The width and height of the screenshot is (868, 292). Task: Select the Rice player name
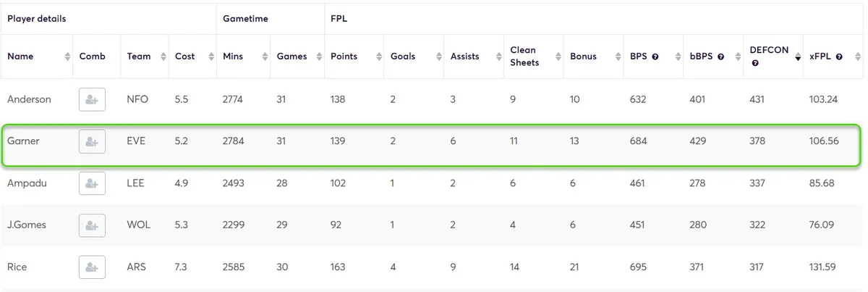[x=17, y=267]
